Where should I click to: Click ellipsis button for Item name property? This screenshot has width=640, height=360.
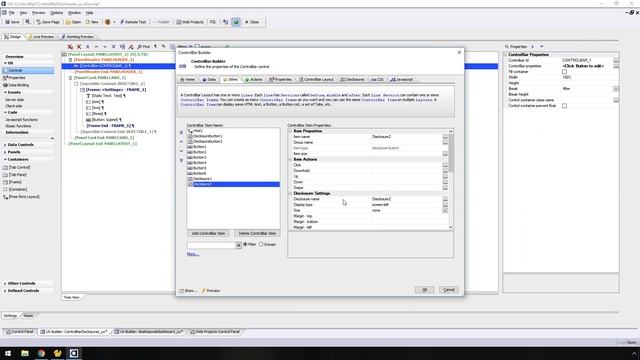(x=445, y=137)
